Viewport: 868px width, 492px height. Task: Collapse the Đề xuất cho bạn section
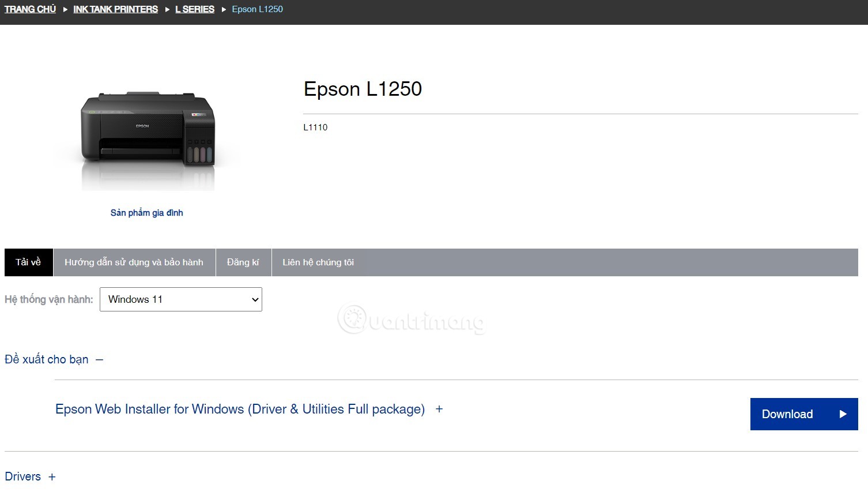pos(54,359)
